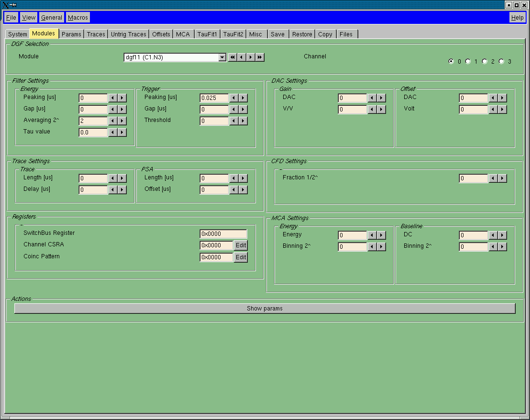Open the Macros menu
This screenshot has width=530, height=420.
78,18
